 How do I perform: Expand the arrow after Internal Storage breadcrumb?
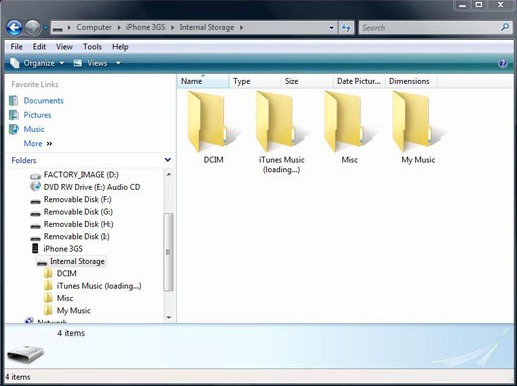coord(241,27)
